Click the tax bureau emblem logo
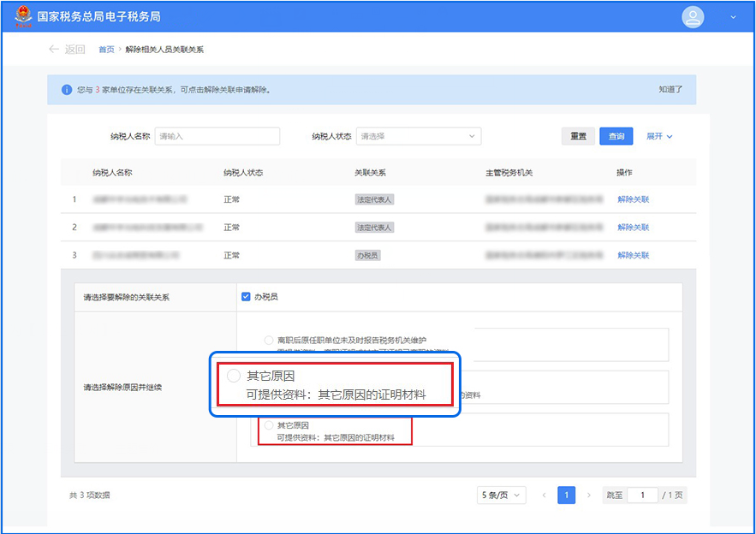756x534 pixels. pos(20,17)
